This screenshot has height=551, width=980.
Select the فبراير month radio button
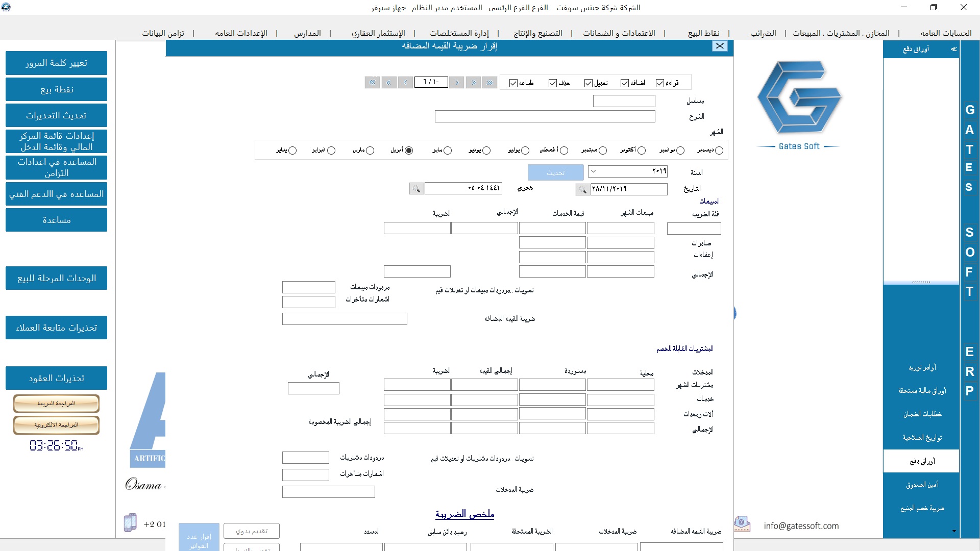pos(331,151)
